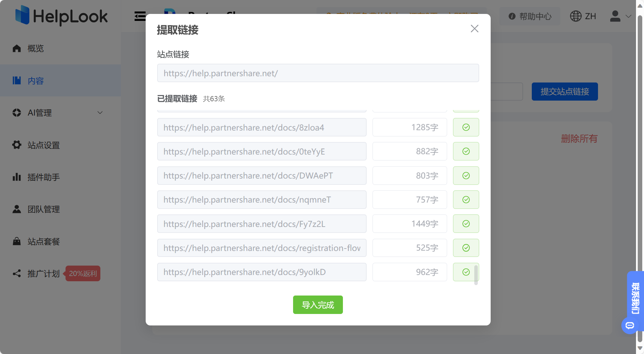Expand the AI管理 chevron in sidebar
The height and width of the screenshot is (354, 644).
(x=100, y=112)
